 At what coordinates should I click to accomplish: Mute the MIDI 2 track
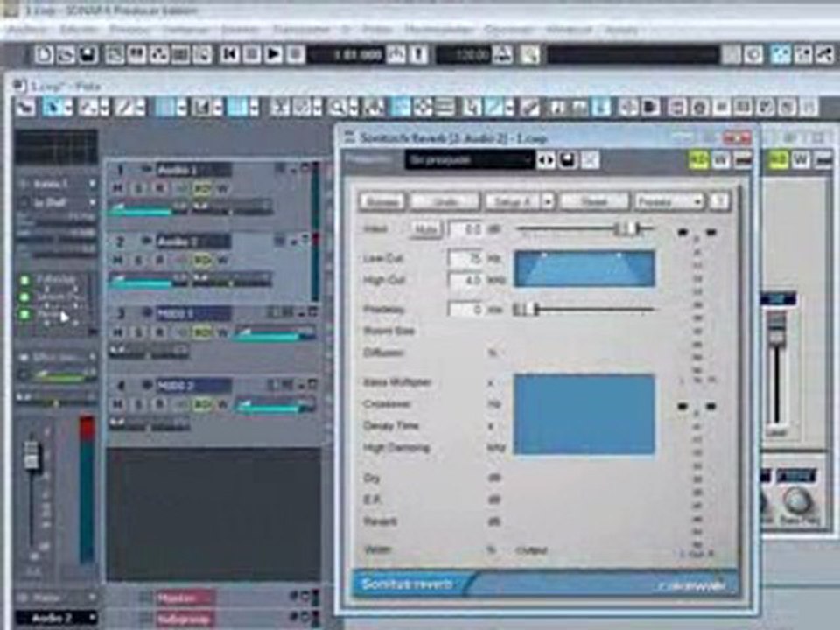pos(118,404)
